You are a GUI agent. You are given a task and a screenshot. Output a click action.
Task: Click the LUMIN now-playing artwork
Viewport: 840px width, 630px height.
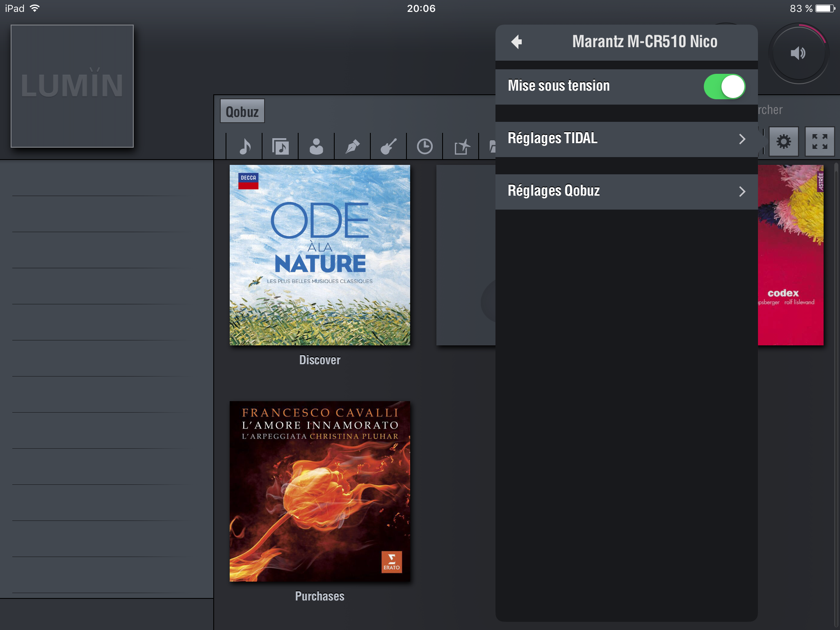(x=72, y=86)
